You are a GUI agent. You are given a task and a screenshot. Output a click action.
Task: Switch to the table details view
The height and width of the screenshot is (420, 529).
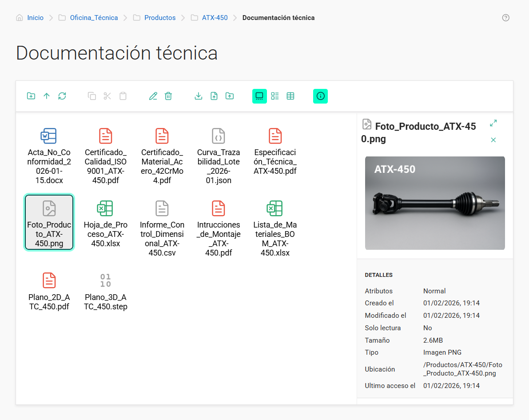[290, 96]
